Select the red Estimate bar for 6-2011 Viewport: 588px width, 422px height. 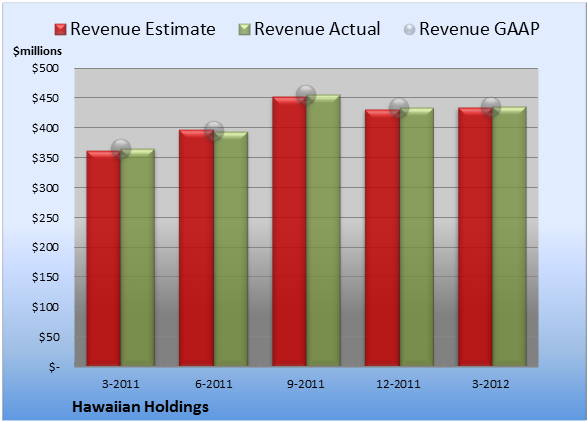(196, 248)
